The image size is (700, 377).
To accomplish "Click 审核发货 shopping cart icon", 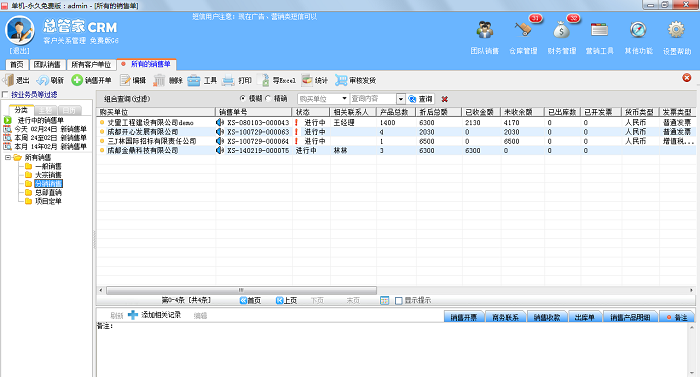I will click(341, 80).
